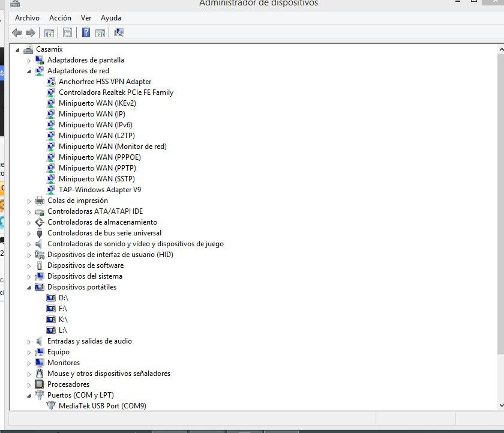Click the Forward arrow toolbar icon

pyautogui.click(x=31, y=32)
